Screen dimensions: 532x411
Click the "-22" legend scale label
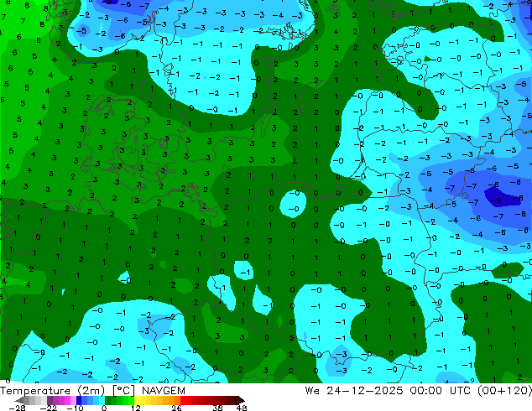(48, 408)
